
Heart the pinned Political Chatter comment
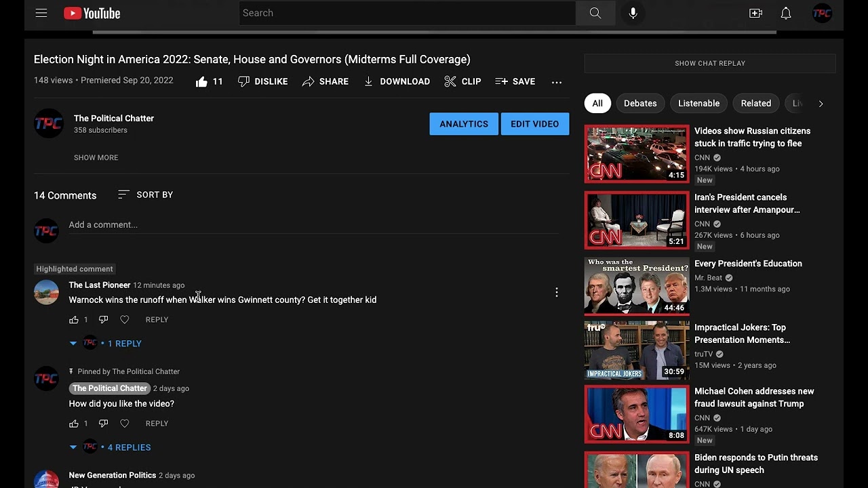point(124,424)
